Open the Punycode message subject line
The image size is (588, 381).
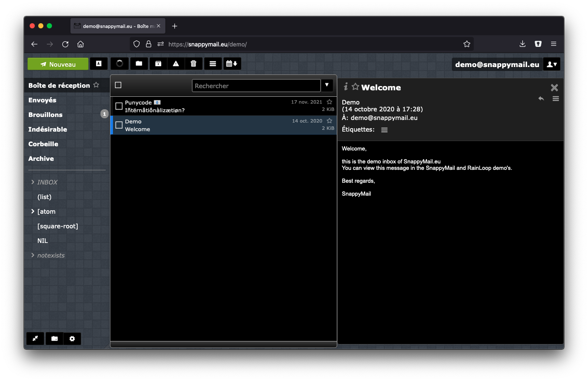(155, 110)
